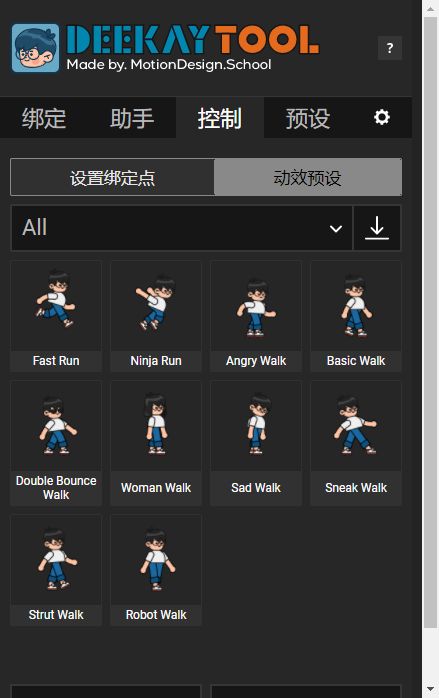Expand the All category dropdown
439x698 pixels.
click(x=182, y=228)
